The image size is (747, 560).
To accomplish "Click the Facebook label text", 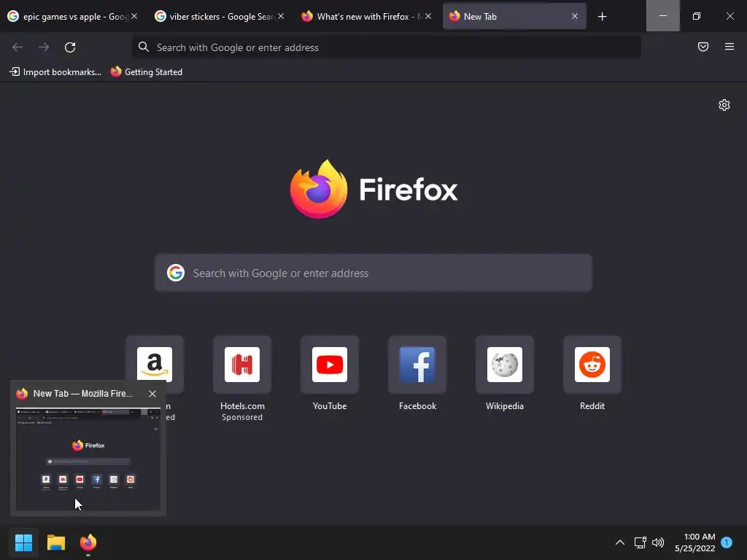I will 417,406.
